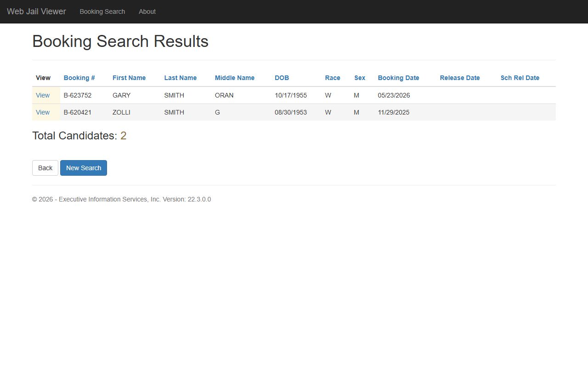The width and height of the screenshot is (588, 368).
Task: Sort results by Release Date column
Action: [x=460, y=78]
